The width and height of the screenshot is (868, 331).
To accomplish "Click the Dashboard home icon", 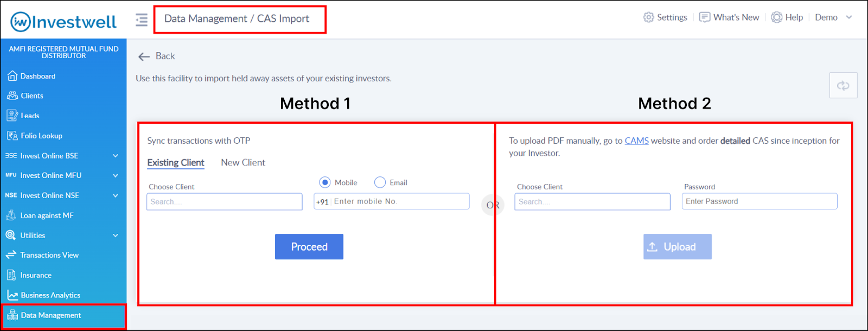I will tap(12, 76).
